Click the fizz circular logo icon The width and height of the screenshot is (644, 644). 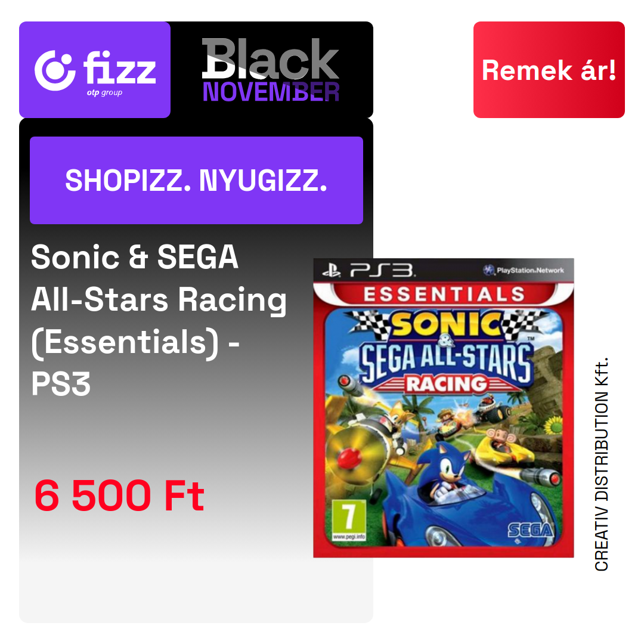pyautogui.click(x=55, y=70)
